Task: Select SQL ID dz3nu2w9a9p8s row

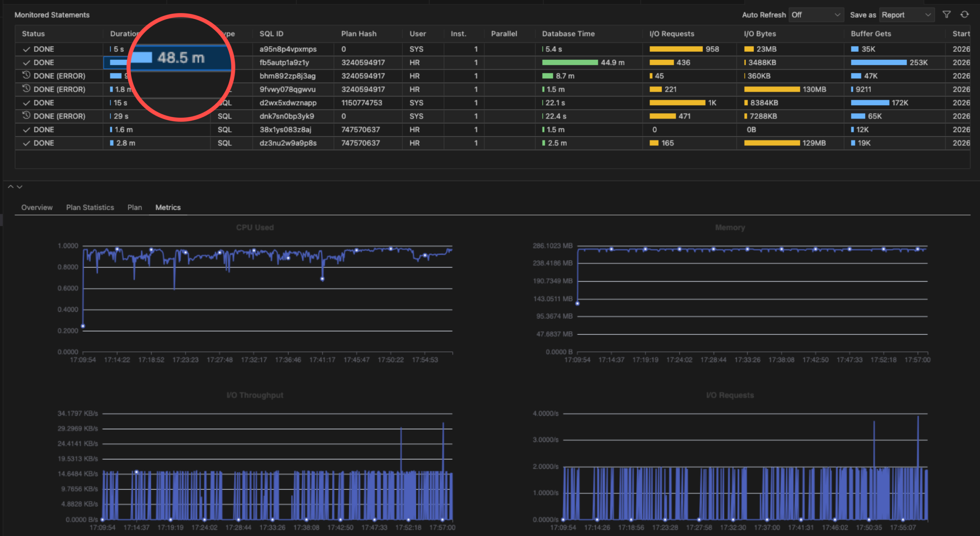Action: [x=288, y=143]
